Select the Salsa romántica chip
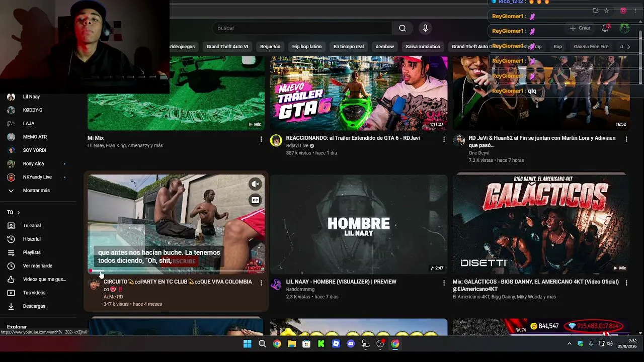Screen dimensions: 644x362 (x=423, y=47)
